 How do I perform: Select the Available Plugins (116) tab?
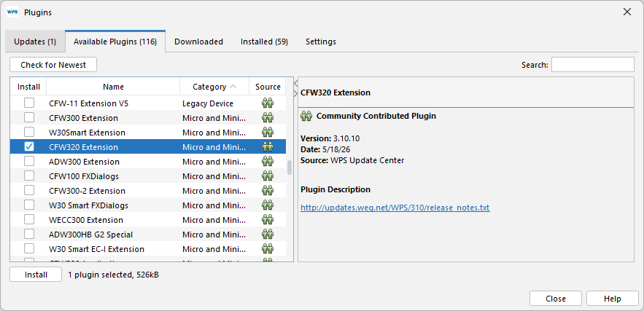pos(115,42)
